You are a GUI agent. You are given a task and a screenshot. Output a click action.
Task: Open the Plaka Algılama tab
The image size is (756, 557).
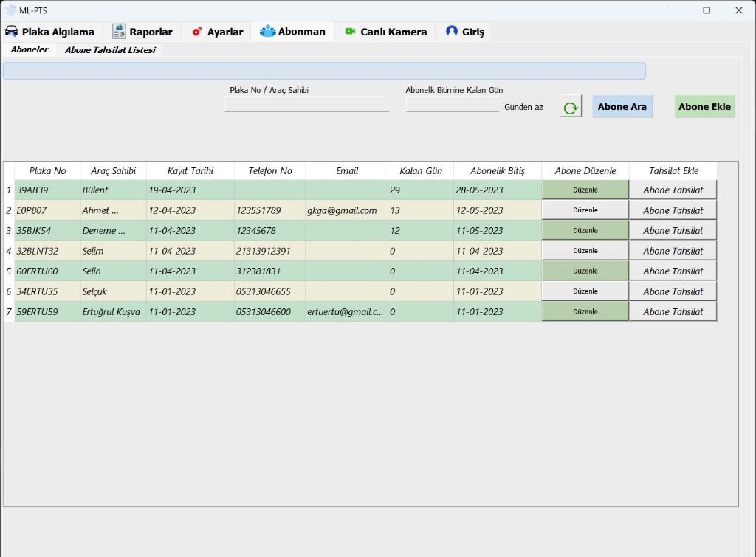51,32
